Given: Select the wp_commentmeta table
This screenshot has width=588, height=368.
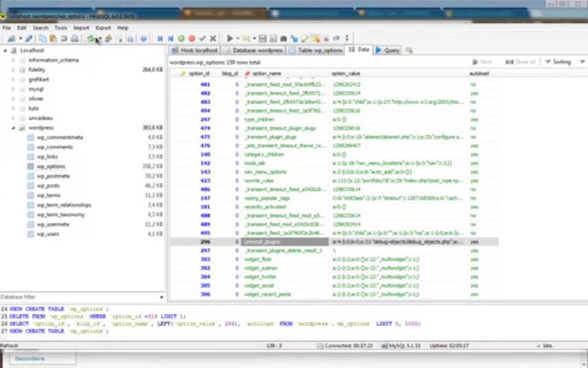Looking at the screenshot, I should tap(60, 137).
